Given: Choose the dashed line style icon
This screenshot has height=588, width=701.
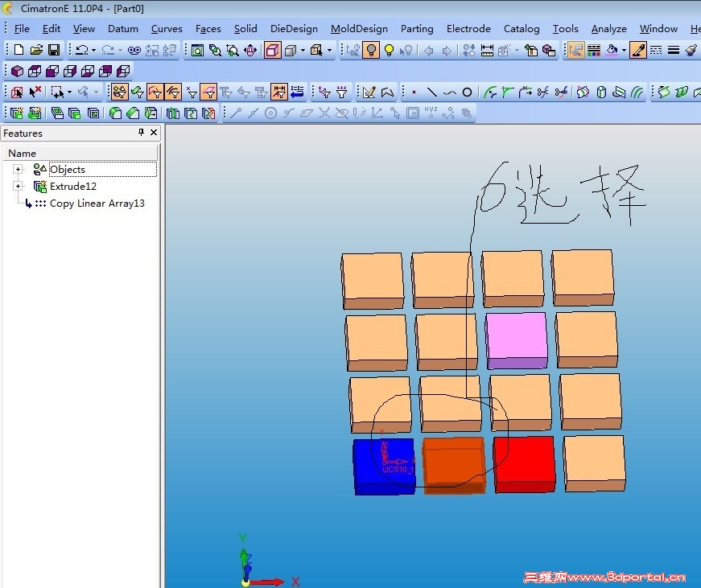Looking at the screenshot, I should (656, 50).
